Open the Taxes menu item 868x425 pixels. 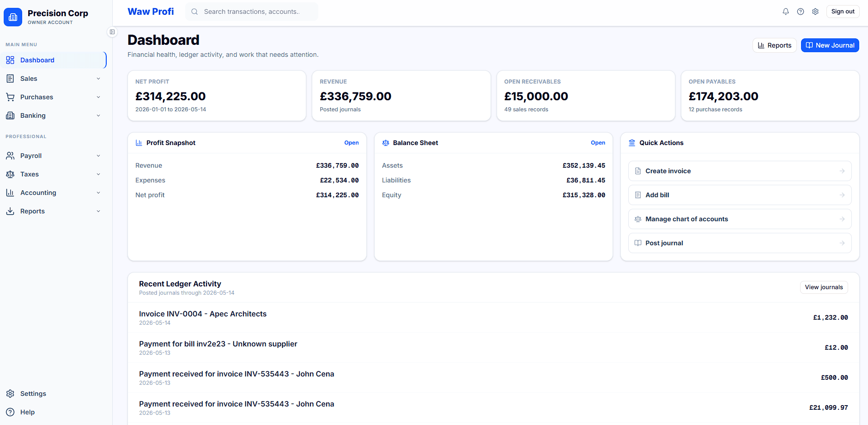click(x=54, y=174)
